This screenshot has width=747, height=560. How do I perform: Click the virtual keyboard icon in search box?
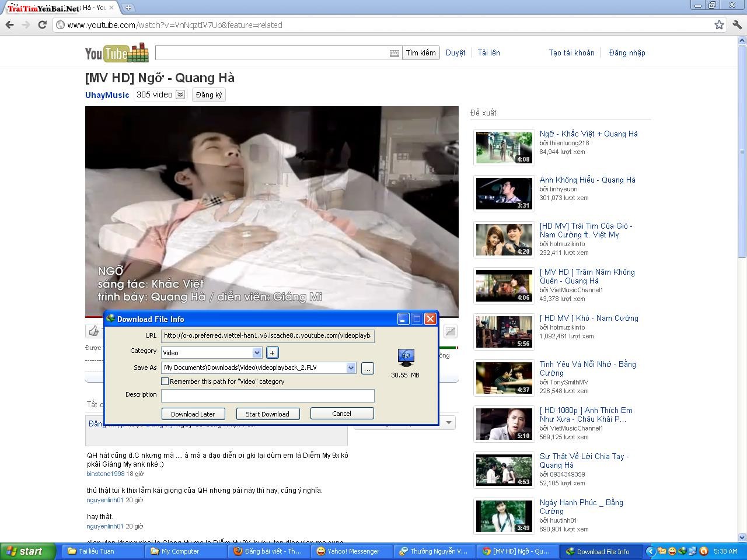(x=395, y=53)
